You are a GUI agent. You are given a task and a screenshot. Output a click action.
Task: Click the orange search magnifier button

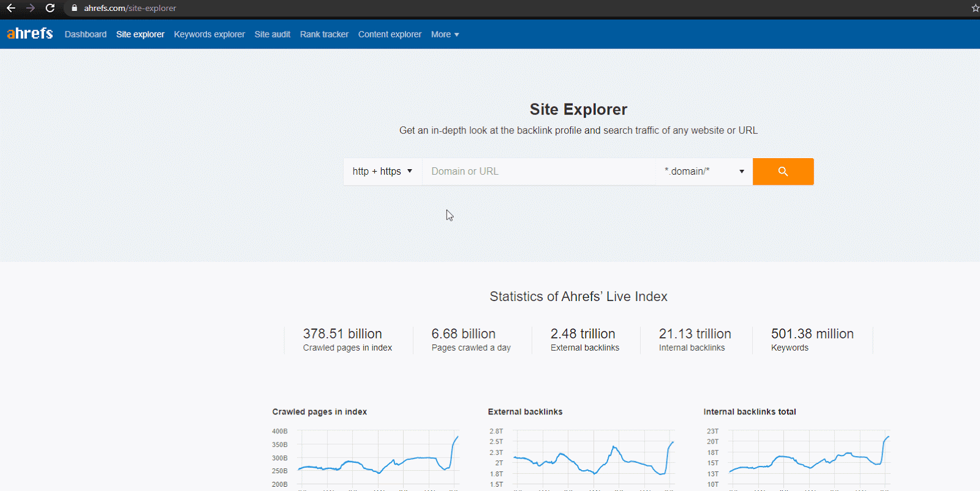tap(783, 172)
